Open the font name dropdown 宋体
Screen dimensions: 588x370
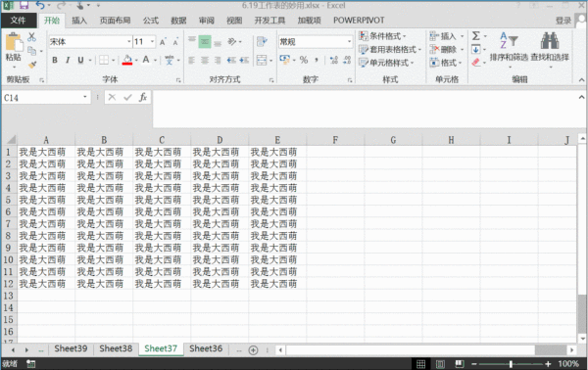click(x=129, y=42)
